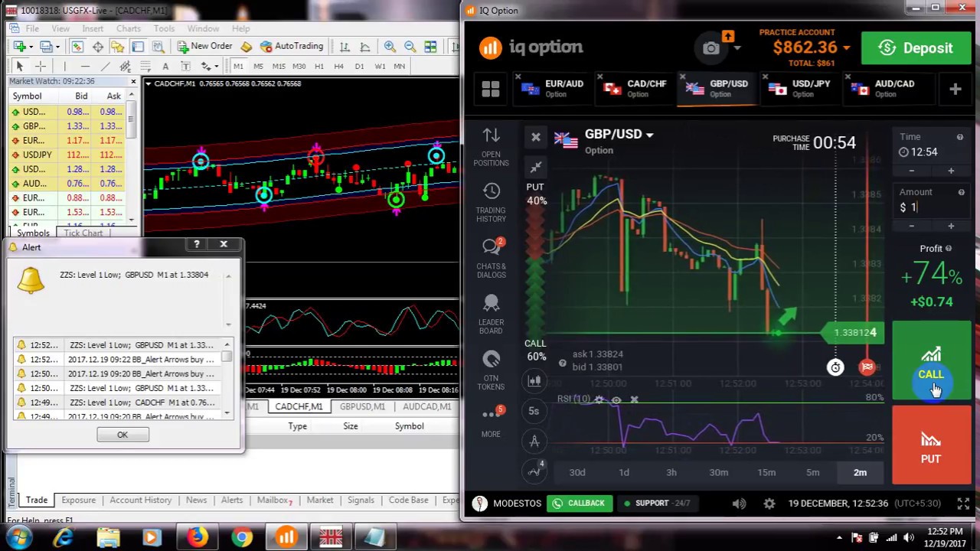Open the drawing tools compass icon
The height and width of the screenshot is (551, 980).
pos(534,442)
